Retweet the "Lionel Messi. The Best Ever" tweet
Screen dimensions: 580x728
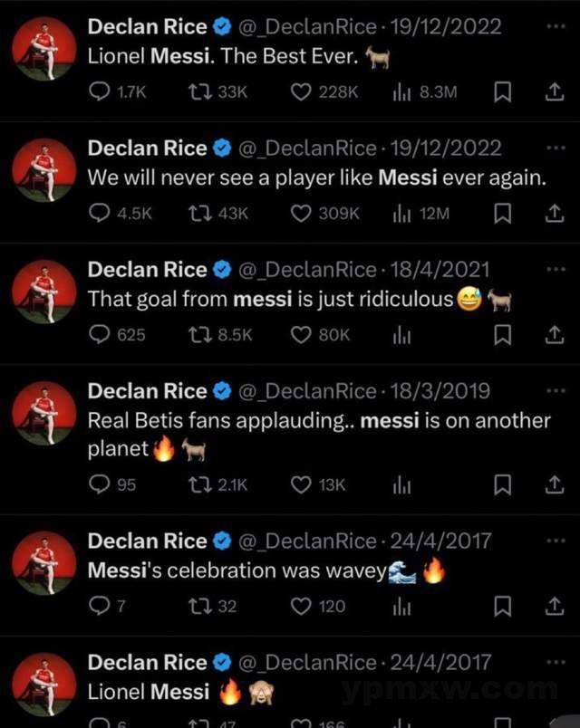(x=199, y=91)
